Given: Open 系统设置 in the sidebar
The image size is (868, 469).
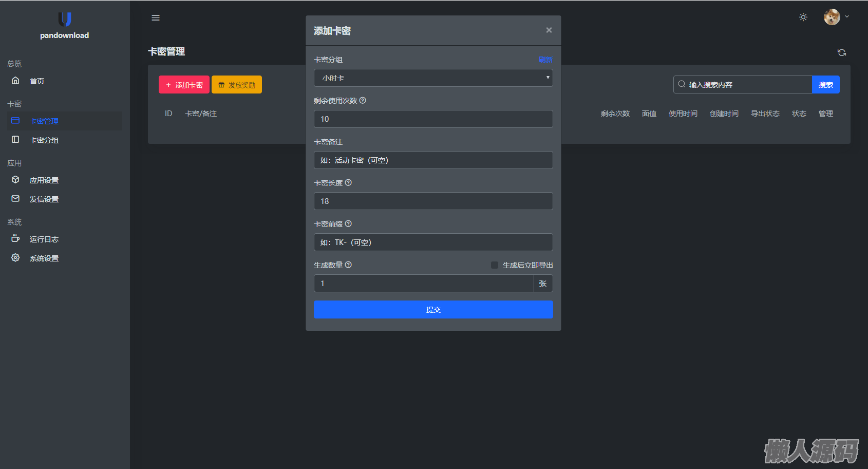Looking at the screenshot, I should pos(44,258).
